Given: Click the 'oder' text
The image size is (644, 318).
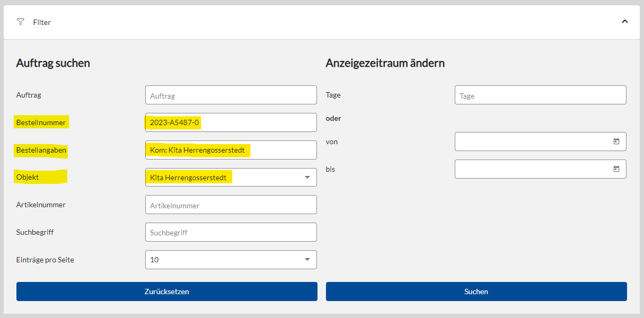Looking at the screenshot, I should [333, 118].
